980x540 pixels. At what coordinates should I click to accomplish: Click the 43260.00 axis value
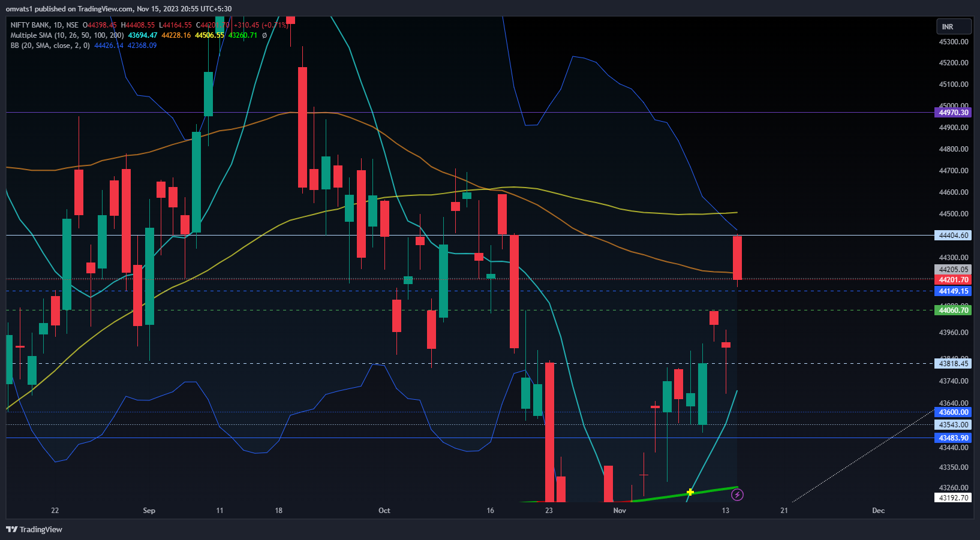(x=954, y=488)
